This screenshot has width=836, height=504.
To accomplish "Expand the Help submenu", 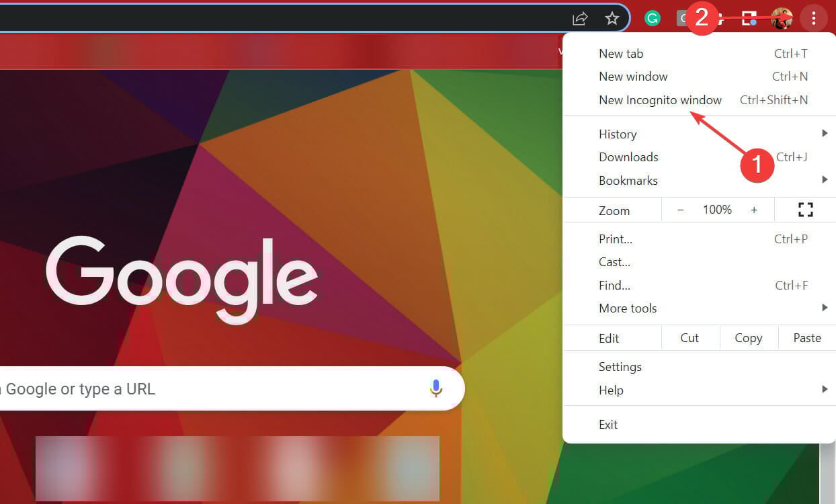I will click(x=699, y=390).
